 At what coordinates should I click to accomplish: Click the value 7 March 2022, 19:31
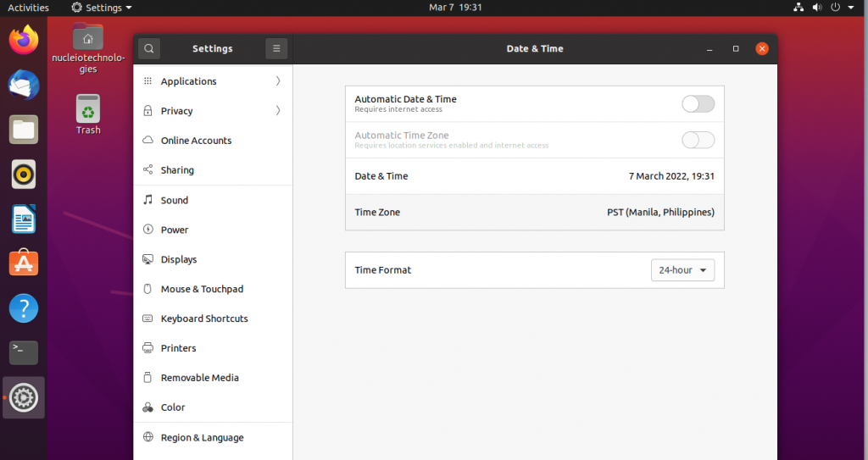click(671, 176)
